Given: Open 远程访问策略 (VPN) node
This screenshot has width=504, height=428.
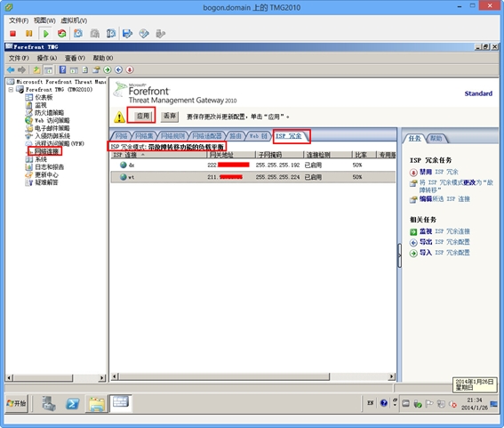Looking at the screenshot, I should click(x=60, y=143).
